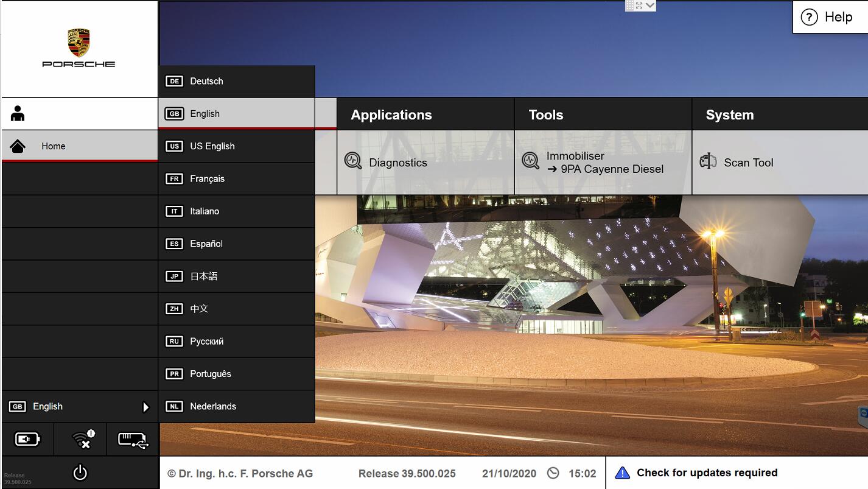Click the date 21/10/2020

pyautogui.click(x=509, y=473)
